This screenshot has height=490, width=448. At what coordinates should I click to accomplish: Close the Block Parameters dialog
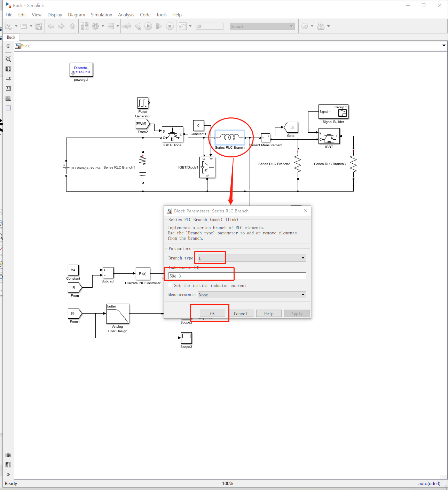[x=306, y=211]
